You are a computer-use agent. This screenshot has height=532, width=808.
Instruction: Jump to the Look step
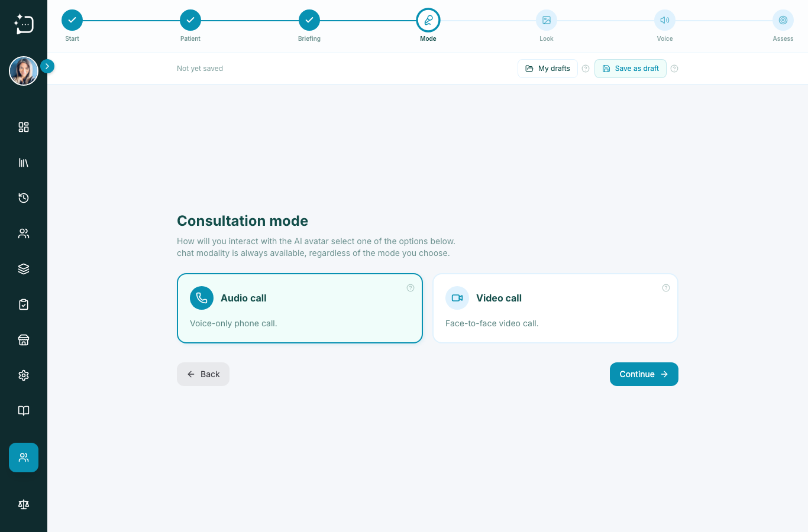pyautogui.click(x=547, y=20)
